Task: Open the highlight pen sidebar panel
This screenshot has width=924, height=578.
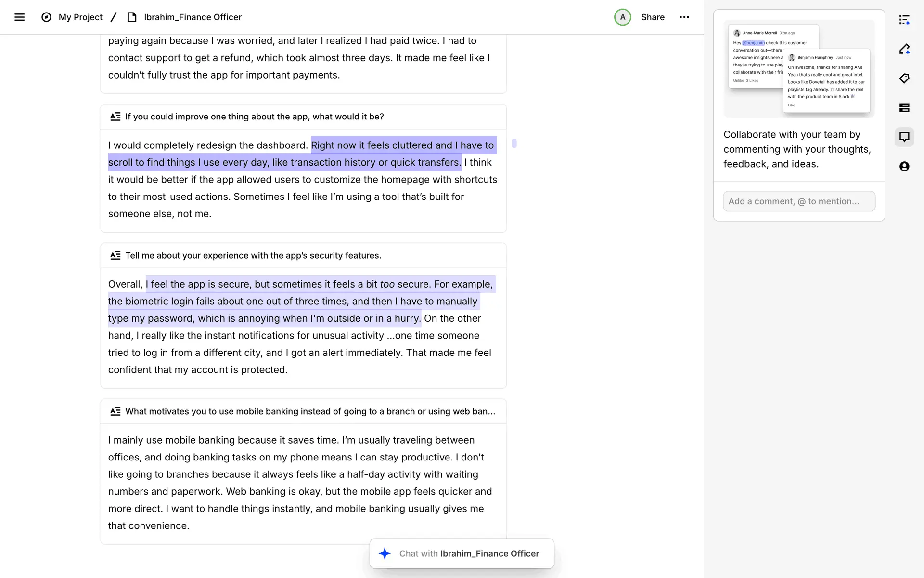Action: (x=904, y=49)
